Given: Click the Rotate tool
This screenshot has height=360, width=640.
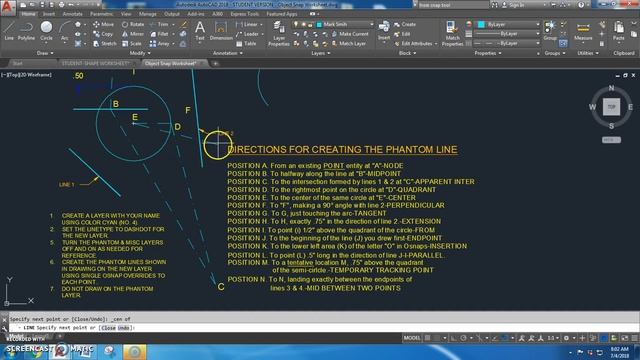Looking at the screenshot, I should (x=133, y=24).
